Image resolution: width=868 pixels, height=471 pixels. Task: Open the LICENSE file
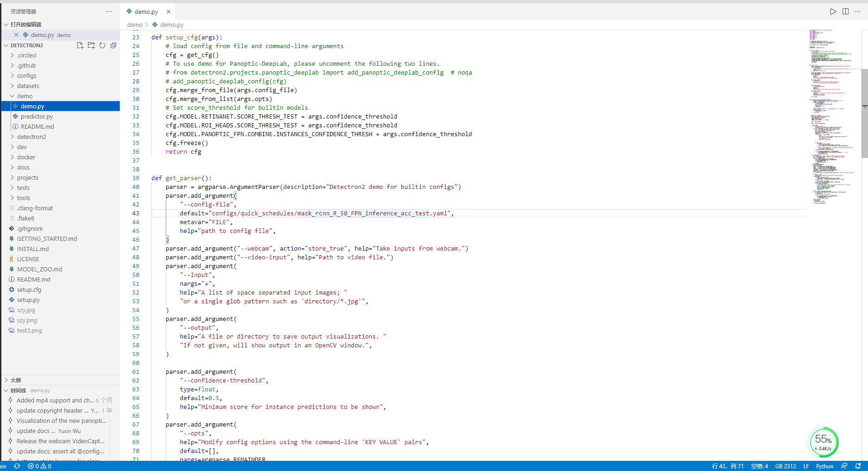click(x=28, y=259)
